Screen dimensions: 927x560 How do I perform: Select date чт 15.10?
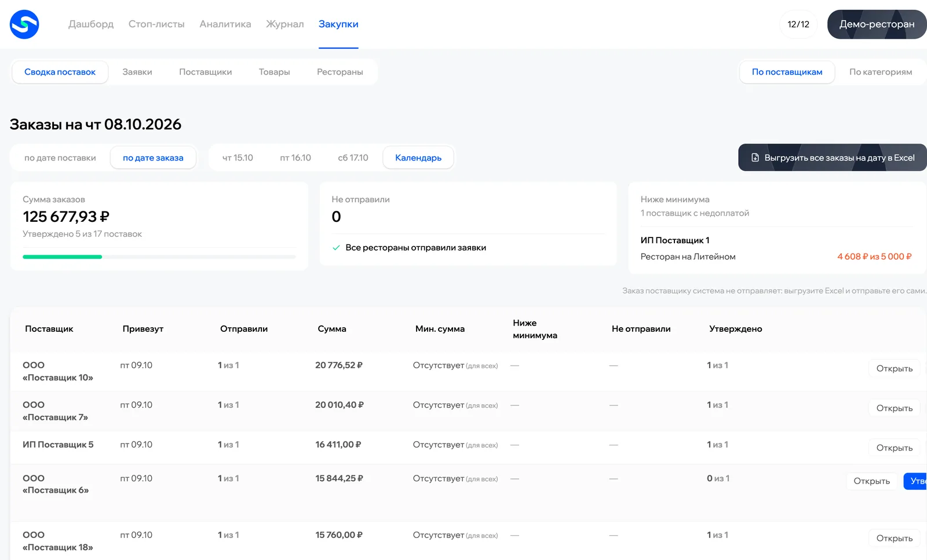pyautogui.click(x=238, y=158)
